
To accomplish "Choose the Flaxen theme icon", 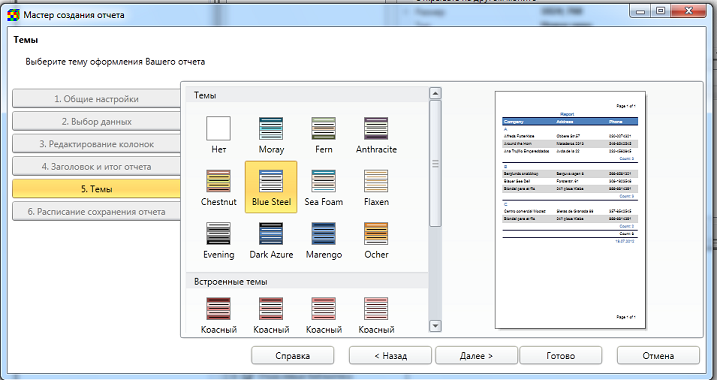I will coord(376,181).
